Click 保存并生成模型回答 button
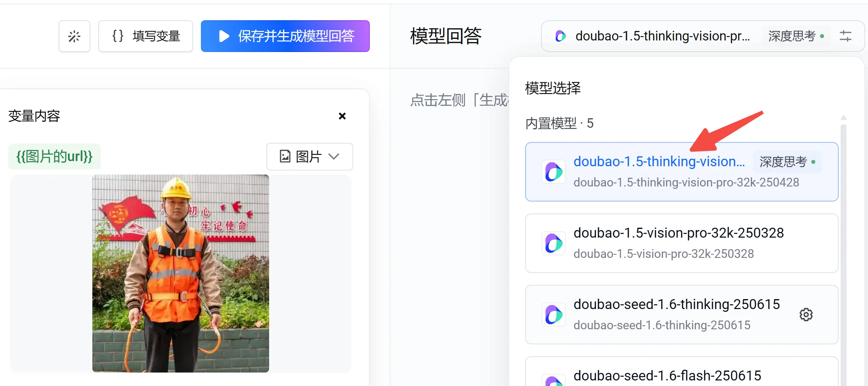 coord(285,36)
